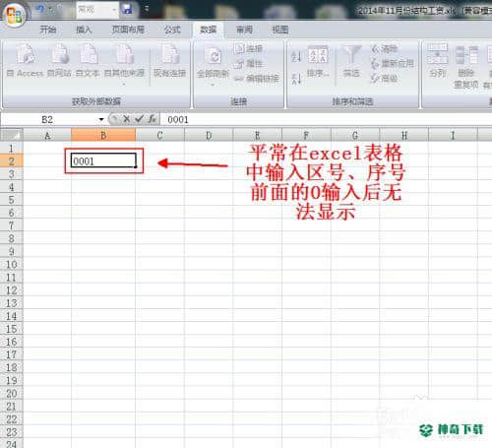Click Remove Duplicates (删除重复项) icon
The width and height of the screenshot is (492, 448).
pyautogui.click(x=466, y=55)
